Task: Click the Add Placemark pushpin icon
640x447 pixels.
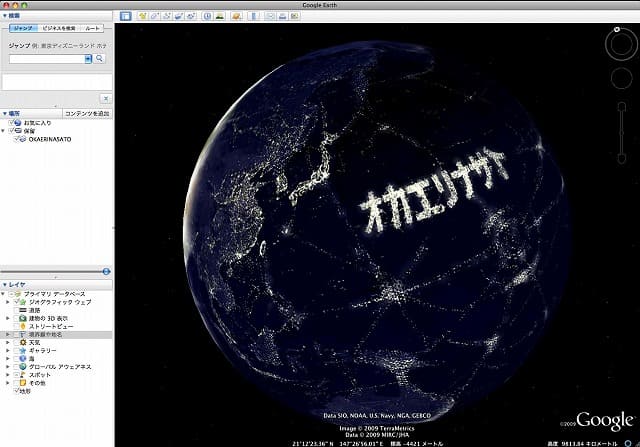Action: pyautogui.click(x=142, y=16)
